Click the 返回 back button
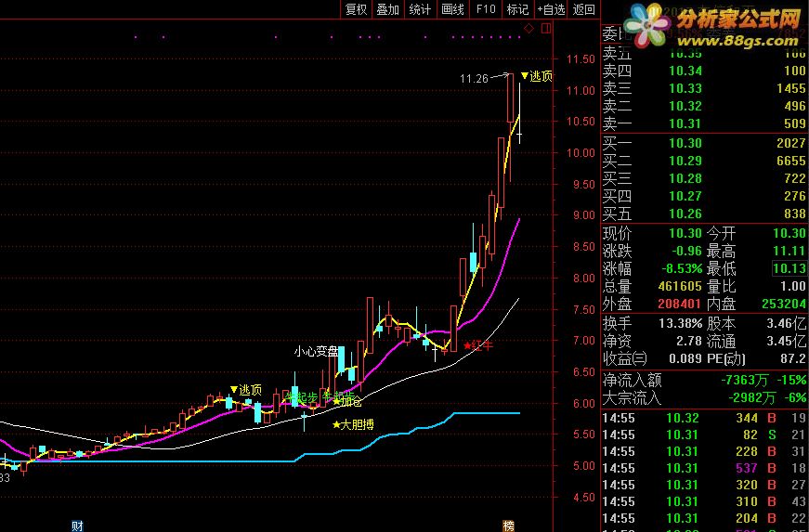This screenshot has width=809, height=532. pyautogui.click(x=584, y=9)
